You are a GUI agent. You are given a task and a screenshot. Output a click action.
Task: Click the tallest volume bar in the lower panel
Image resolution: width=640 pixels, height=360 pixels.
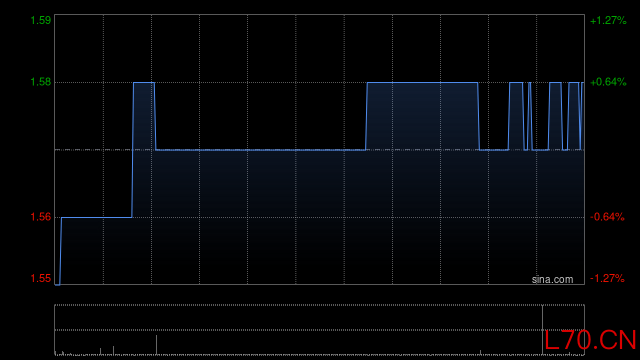542,330
